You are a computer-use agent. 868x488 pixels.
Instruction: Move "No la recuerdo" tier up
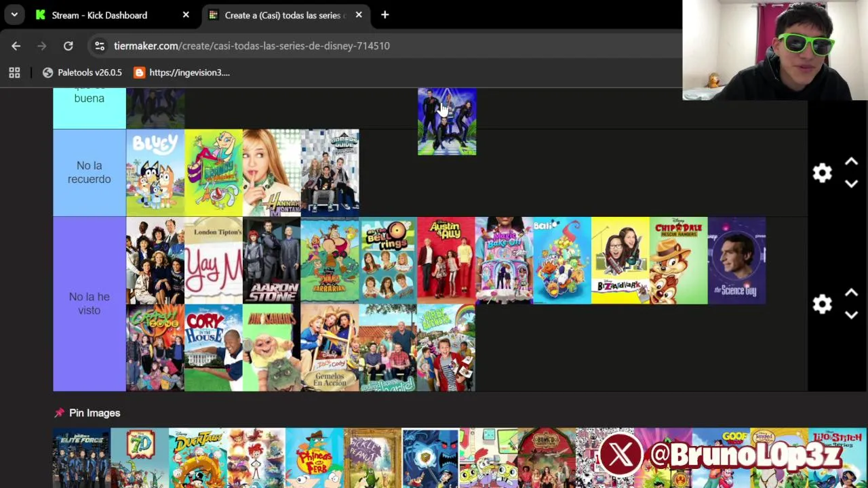(851, 162)
